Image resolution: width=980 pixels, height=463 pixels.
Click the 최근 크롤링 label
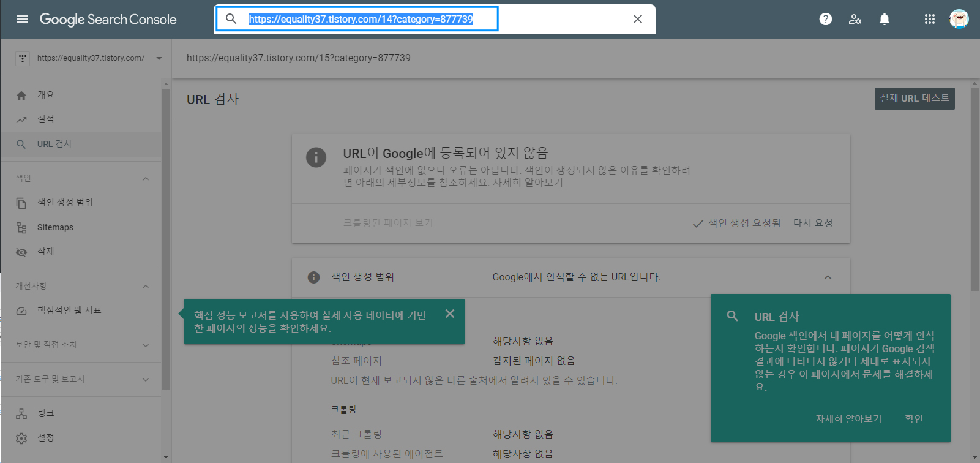[356, 434]
